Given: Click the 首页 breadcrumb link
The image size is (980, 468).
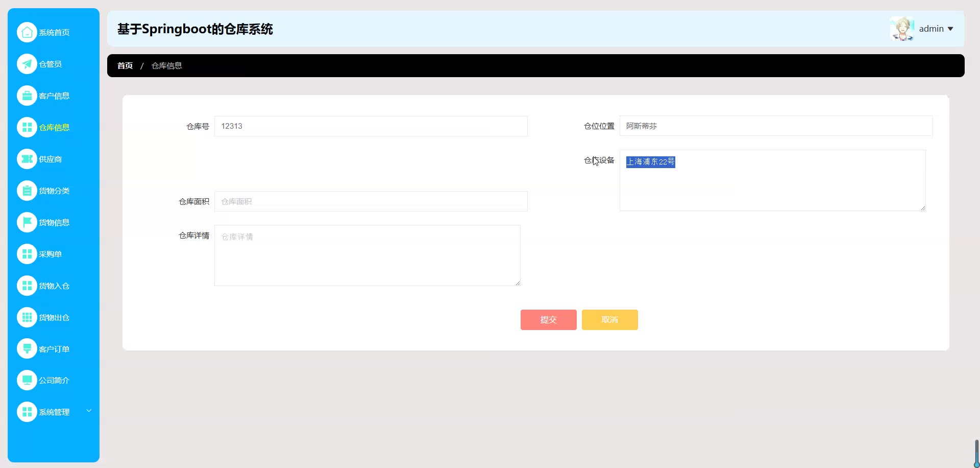Looking at the screenshot, I should tap(125, 65).
